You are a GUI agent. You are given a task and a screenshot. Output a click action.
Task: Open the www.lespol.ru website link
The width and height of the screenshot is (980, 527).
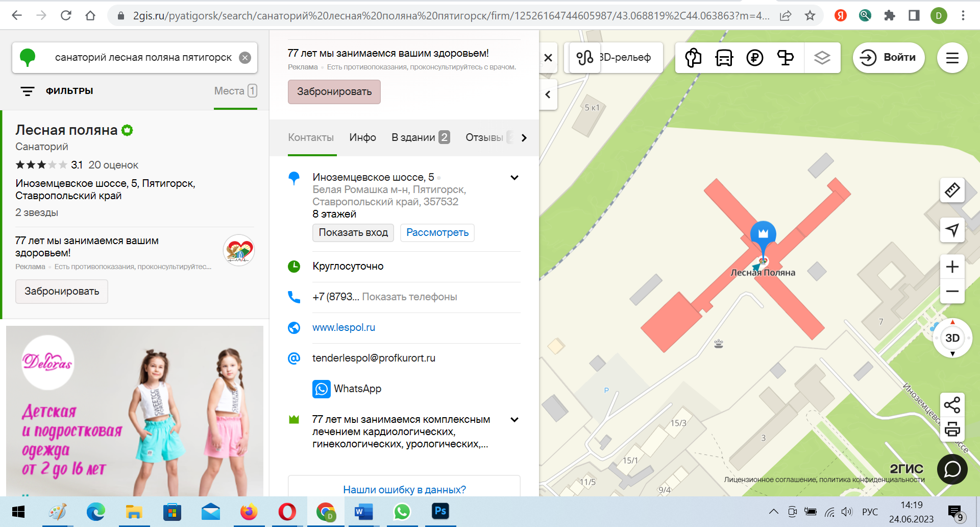pos(344,328)
